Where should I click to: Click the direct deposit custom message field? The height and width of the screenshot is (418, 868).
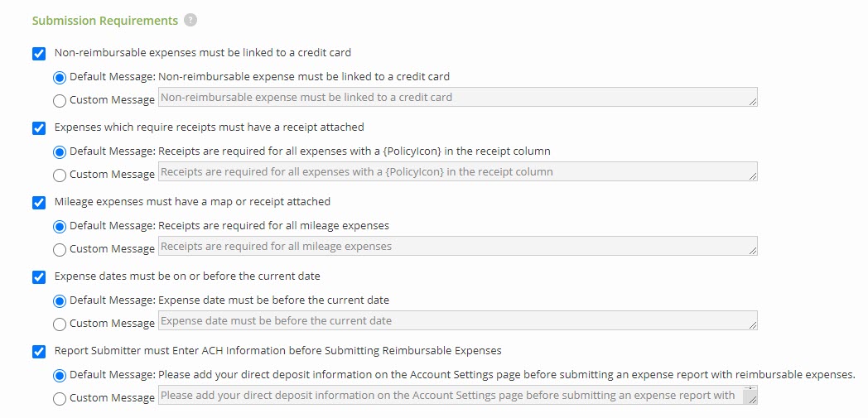tap(451, 396)
